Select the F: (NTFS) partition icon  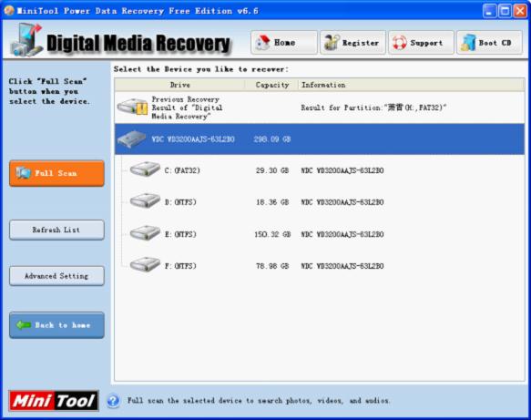(x=145, y=265)
